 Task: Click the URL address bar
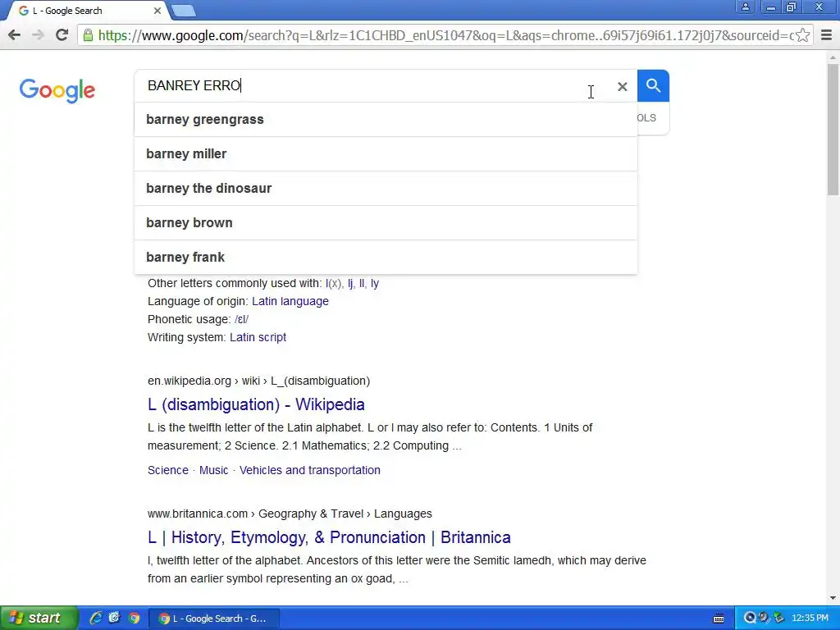(445, 35)
